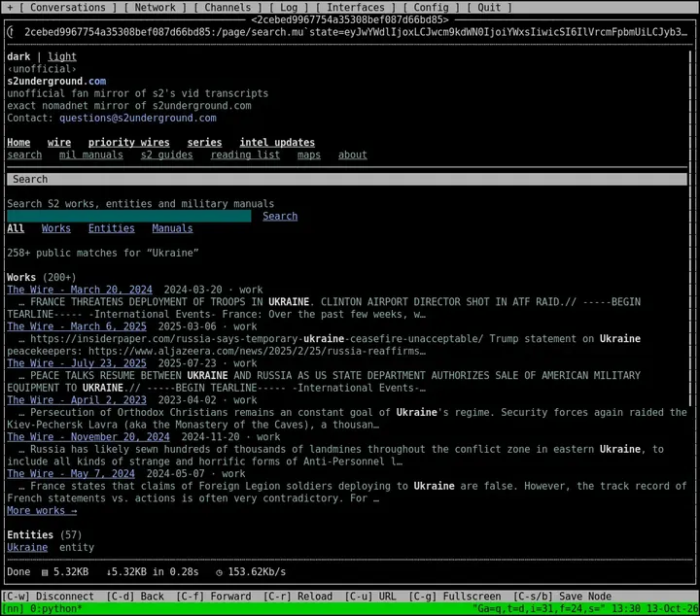
Task: Open the Network menu
Action: coord(155,8)
